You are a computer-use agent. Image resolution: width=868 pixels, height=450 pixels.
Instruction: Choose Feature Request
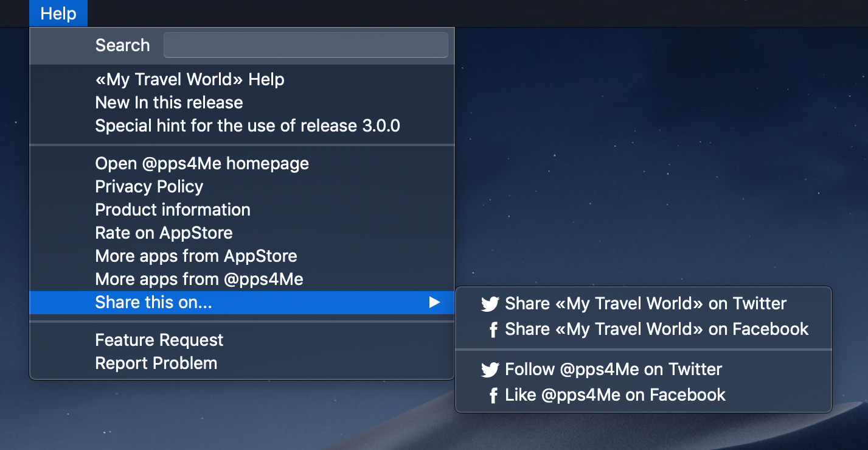[242, 340]
